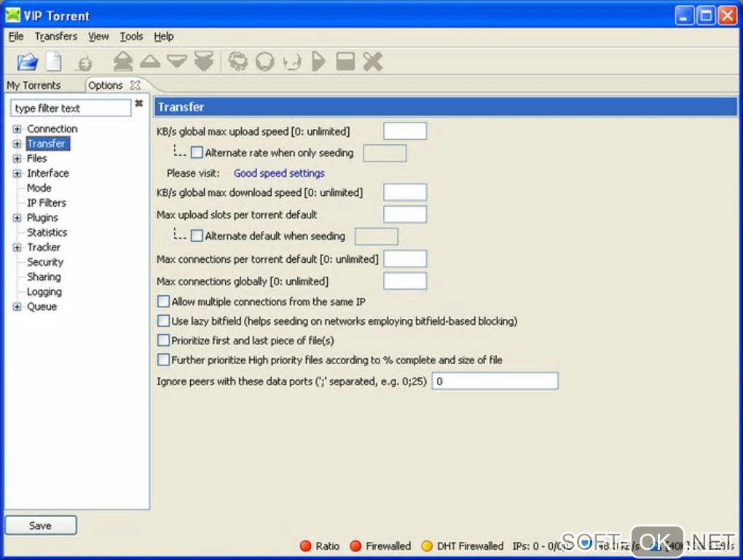The width and height of the screenshot is (743, 560).
Task: Expand the Transfer tree node
Action: click(x=17, y=143)
